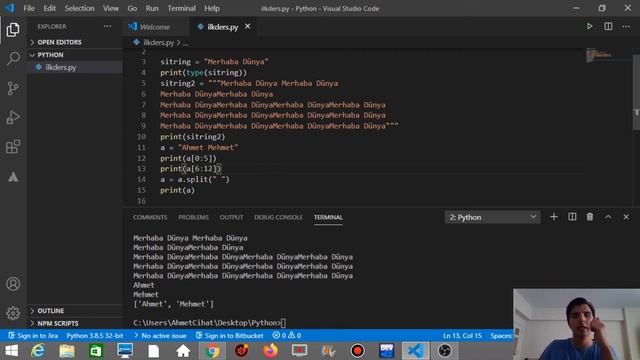
Task: Split the editor to the right
Action: [608, 27]
